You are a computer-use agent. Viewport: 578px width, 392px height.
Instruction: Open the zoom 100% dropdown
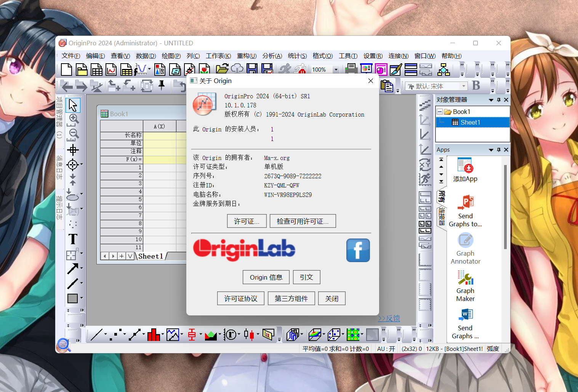point(336,70)
